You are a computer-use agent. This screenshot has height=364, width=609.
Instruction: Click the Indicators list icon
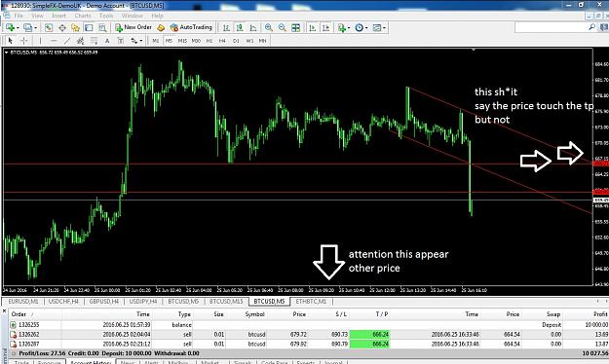341,27
